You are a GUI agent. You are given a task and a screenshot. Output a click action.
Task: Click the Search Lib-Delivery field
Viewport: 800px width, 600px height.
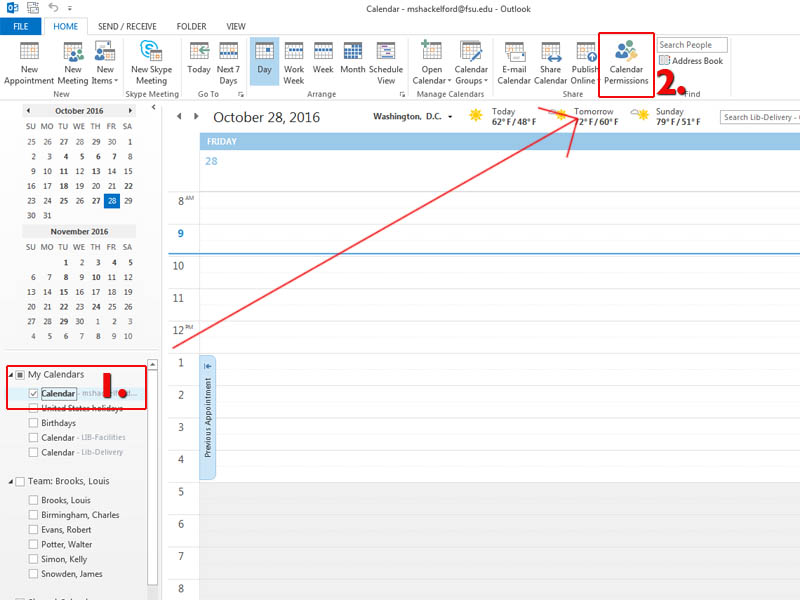point(760,117)
